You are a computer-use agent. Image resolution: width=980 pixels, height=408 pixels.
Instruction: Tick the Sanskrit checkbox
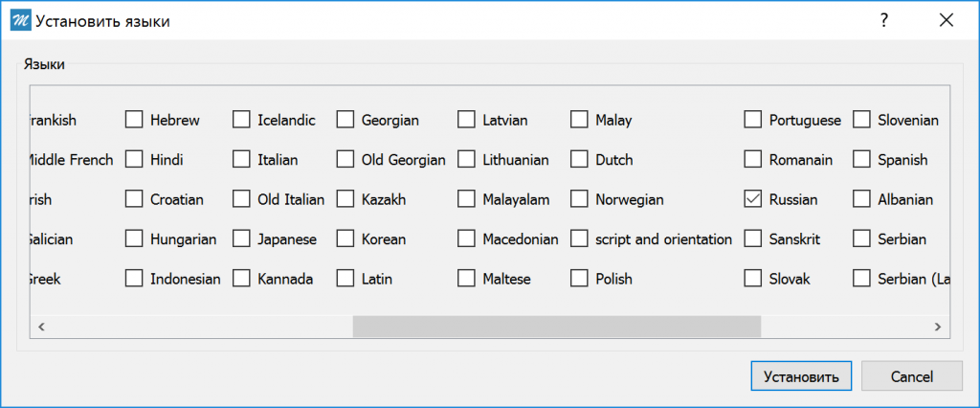[x=753, y=238]
